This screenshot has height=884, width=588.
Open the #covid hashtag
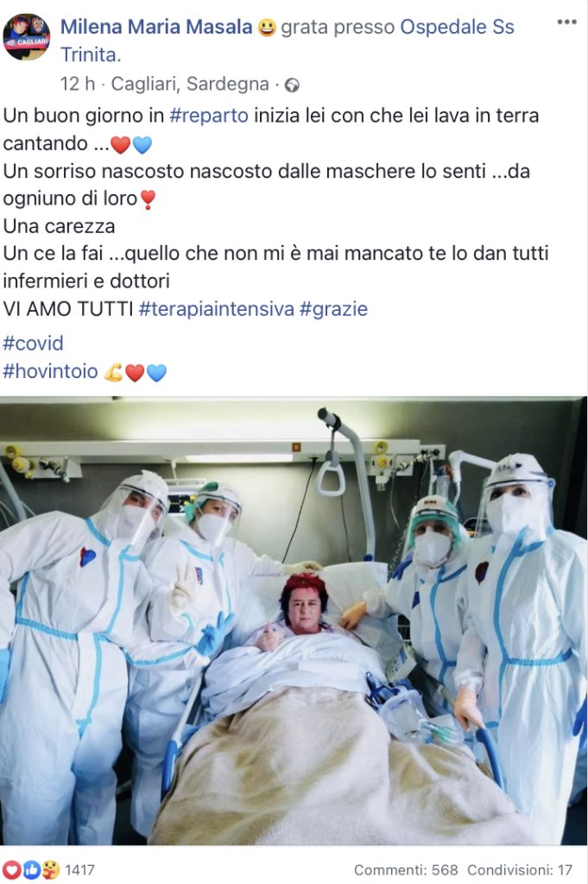coord(33,344)
